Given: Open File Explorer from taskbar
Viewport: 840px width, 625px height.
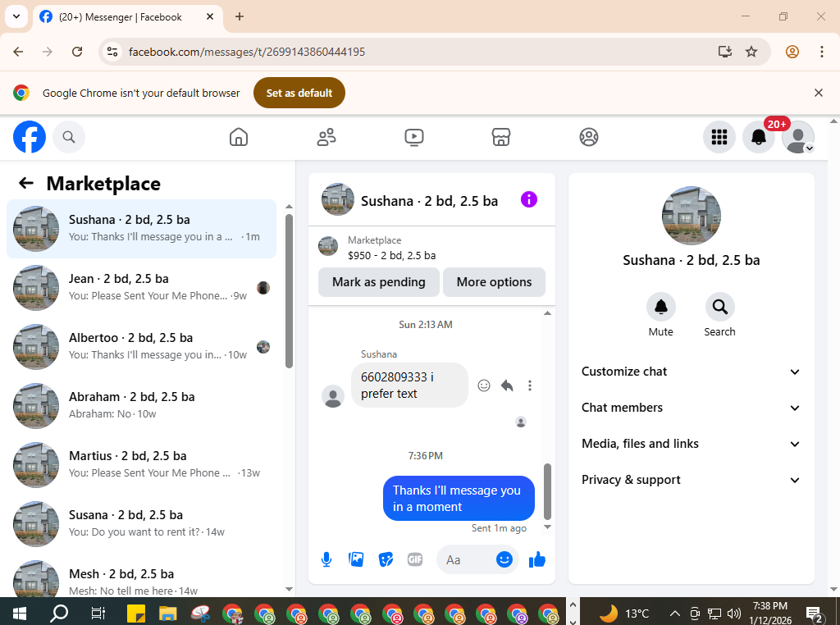Looking at the screenshot, I should pyautogui.click(x=167, y=614).
